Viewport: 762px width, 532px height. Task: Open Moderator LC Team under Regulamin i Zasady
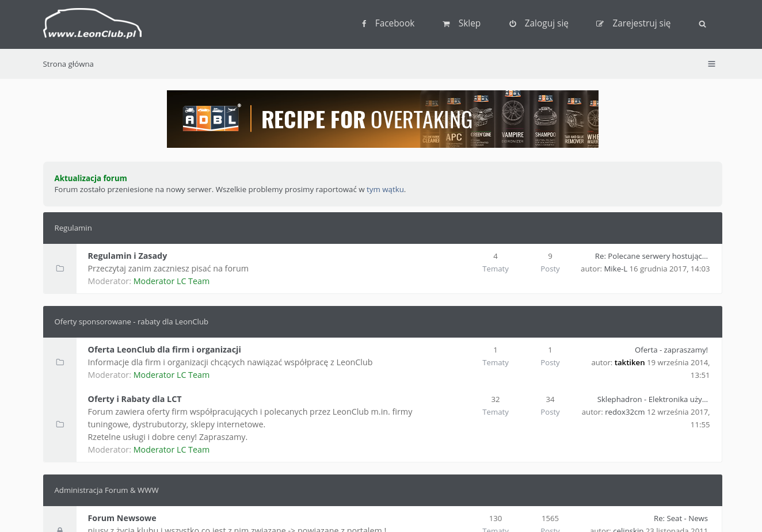tap(172, 281)
